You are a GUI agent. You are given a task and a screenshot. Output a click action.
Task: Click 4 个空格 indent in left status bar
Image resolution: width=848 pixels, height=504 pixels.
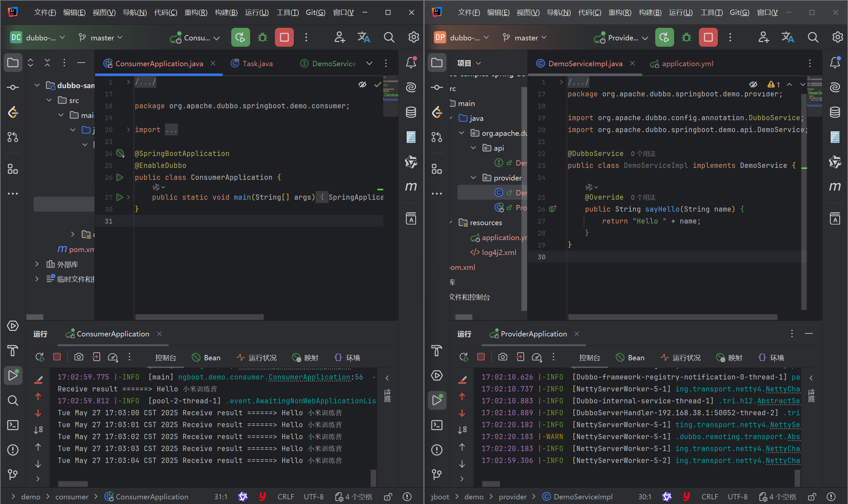click(x=354, y=497)
